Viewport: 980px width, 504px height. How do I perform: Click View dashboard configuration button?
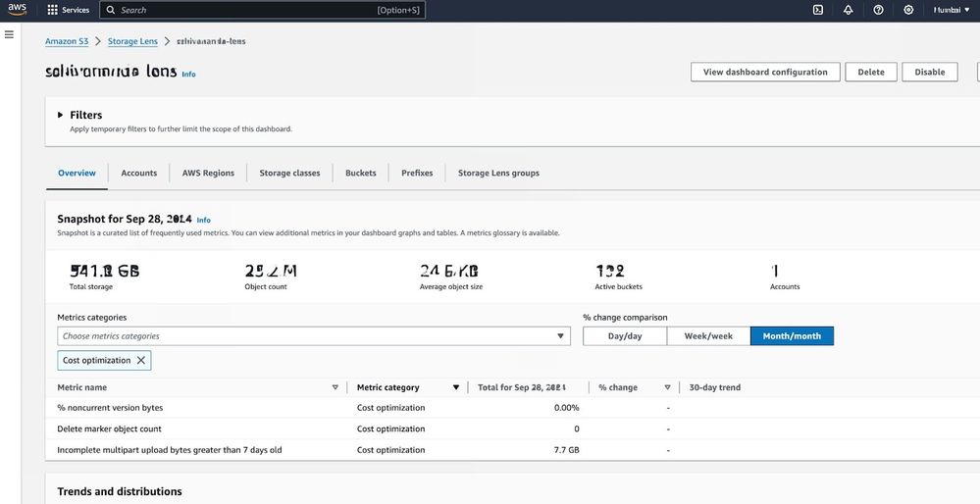coord(765,72)
